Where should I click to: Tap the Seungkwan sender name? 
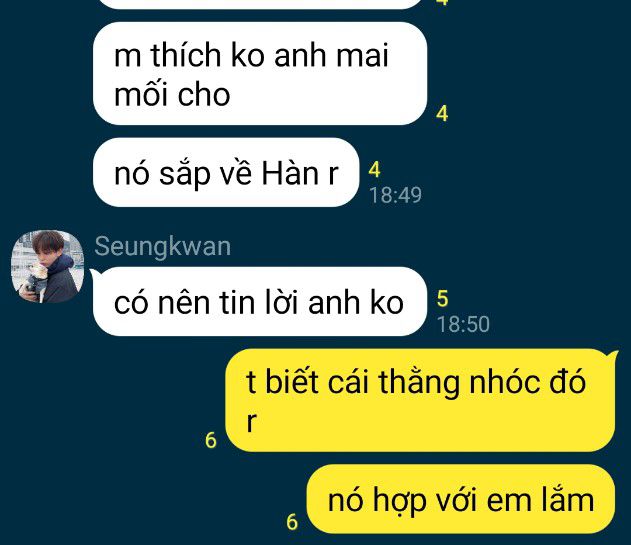coord(163,246)
